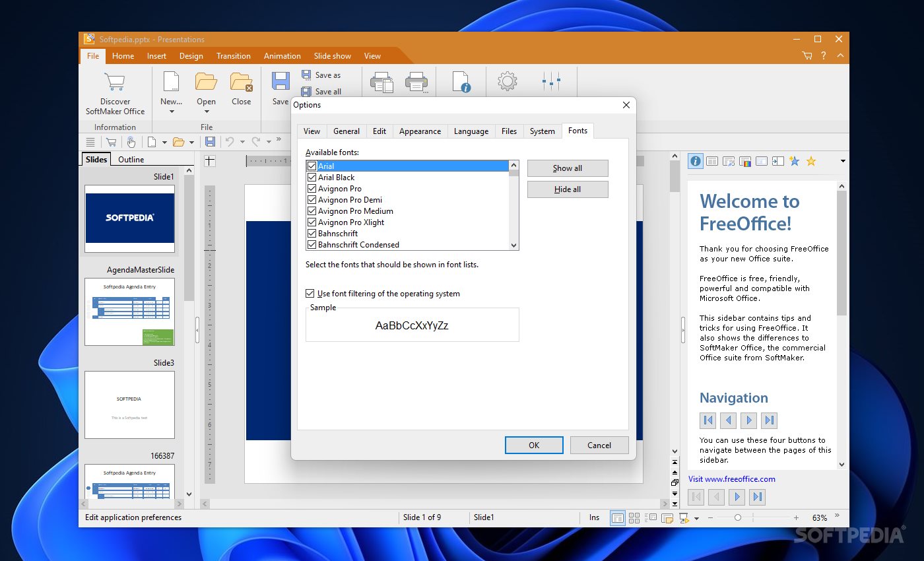Uncheck the Bahnschrift Condensed checkbox

312,245
